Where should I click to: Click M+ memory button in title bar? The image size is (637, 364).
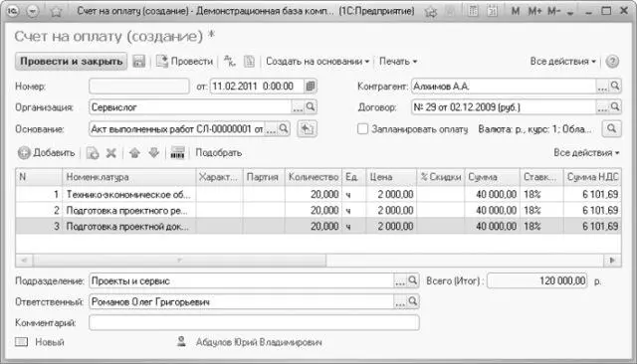pyautogui.click(x=534, y=11)
